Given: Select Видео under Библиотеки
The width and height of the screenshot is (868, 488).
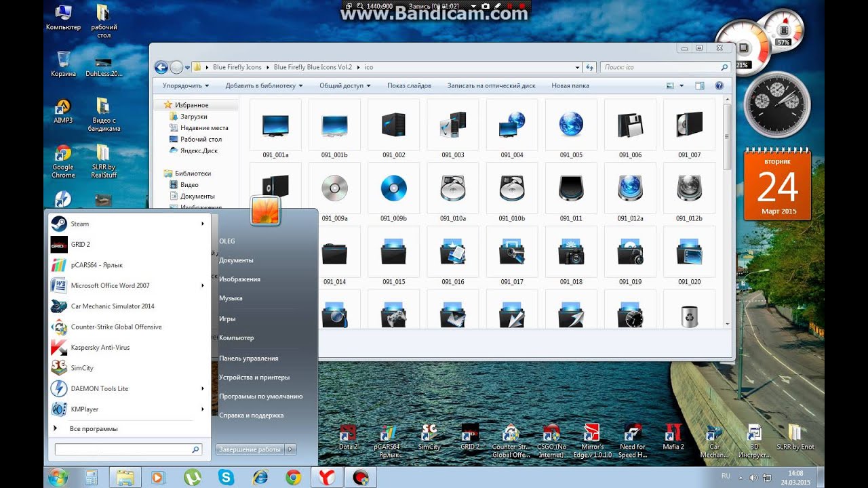Looking at the screenshot, I should coord(189,184).
